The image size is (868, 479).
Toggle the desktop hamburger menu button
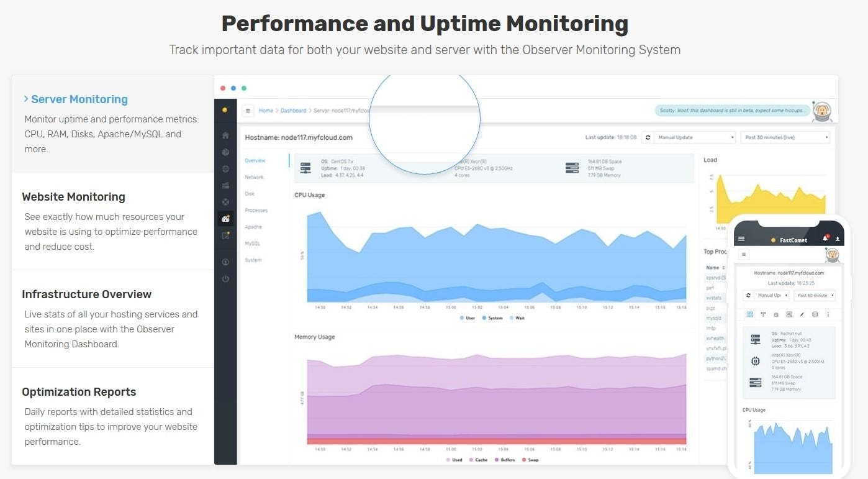click(x=248, y=111)
